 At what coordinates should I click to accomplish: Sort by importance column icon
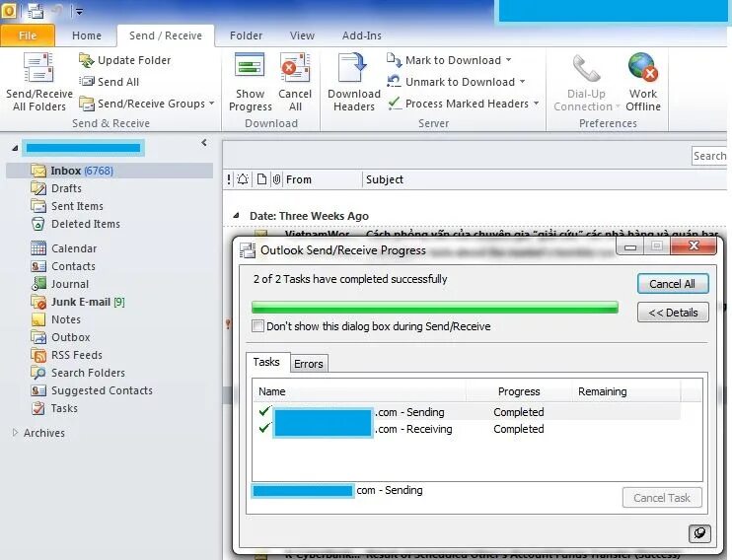click(x=229, y=179)
